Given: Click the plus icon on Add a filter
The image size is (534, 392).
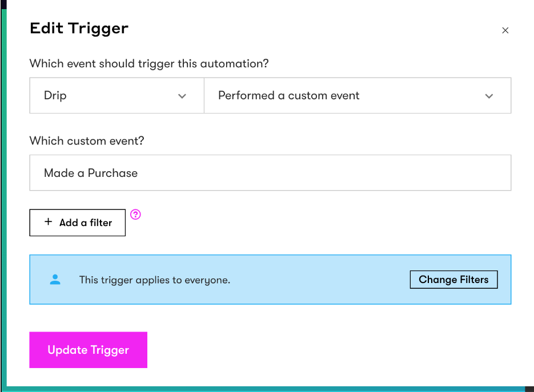Looking at the screenshot, I should [x=49, y=222].
